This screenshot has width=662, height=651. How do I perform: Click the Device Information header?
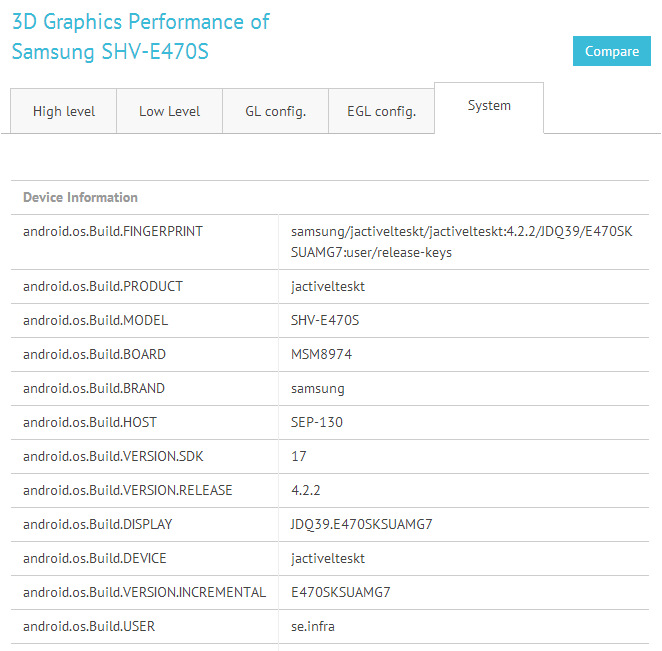coord(80,198)
